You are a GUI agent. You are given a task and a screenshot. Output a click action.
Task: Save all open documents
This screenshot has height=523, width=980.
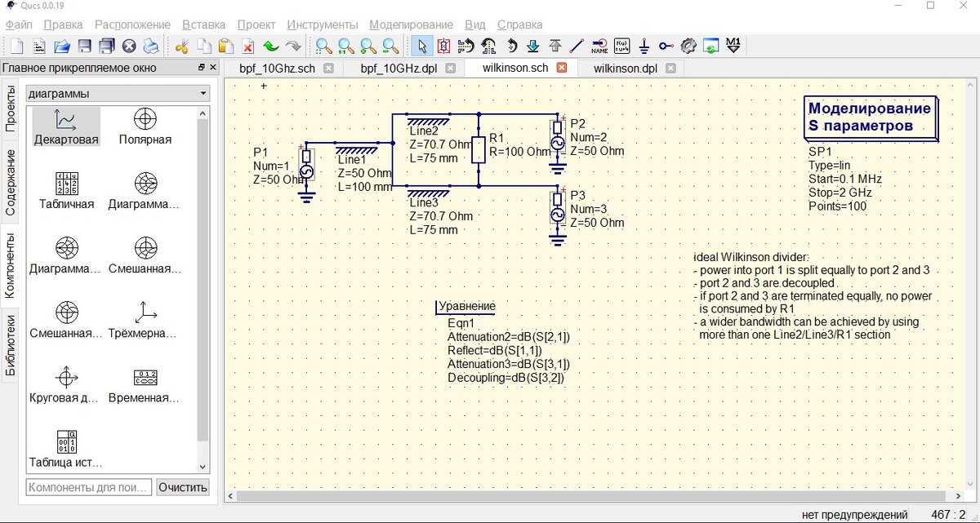(x=106, y=46)
